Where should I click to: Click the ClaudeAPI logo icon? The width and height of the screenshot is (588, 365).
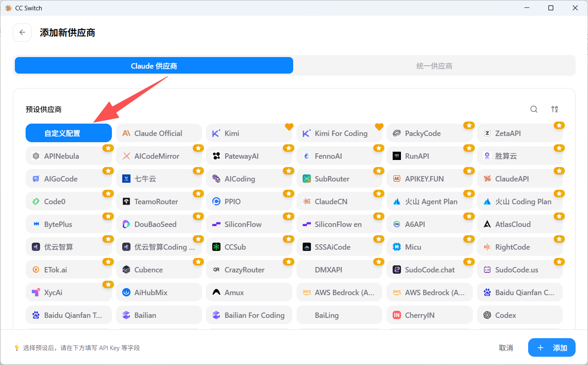487,179
